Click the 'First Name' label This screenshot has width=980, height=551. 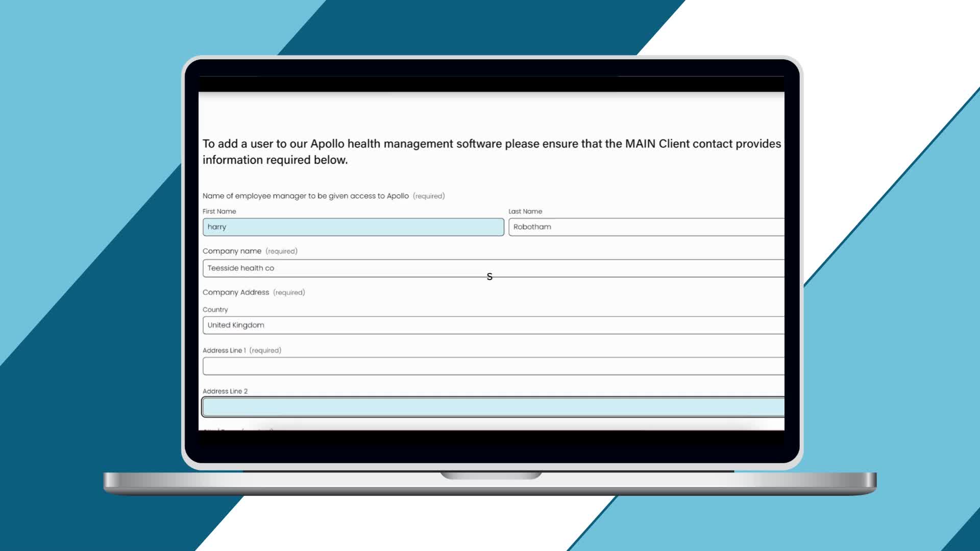[x=219, y=211]
